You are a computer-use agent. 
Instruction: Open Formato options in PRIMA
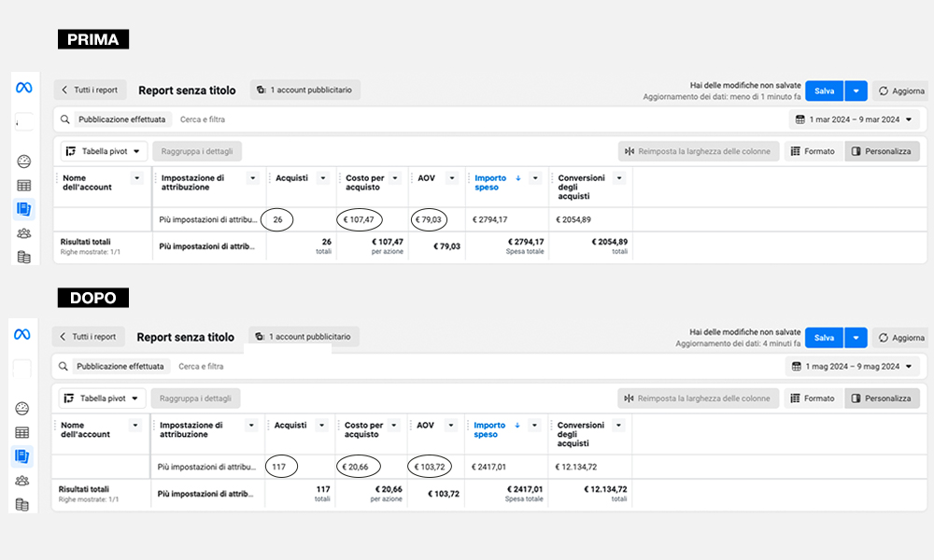(814, 151)
